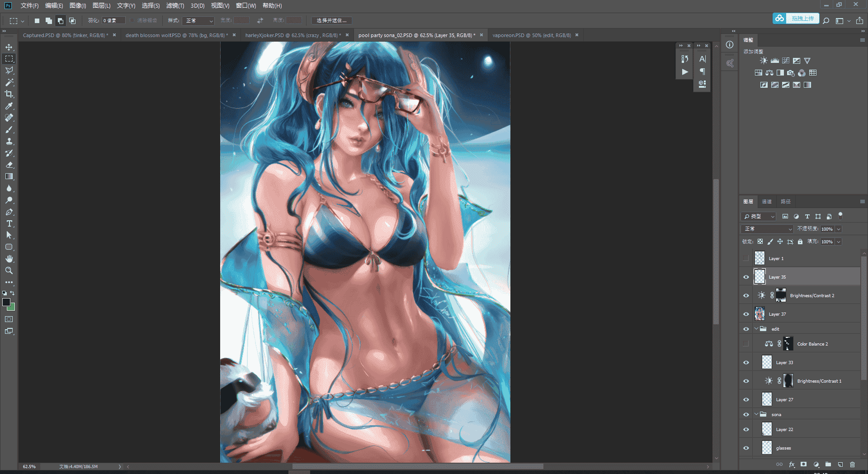Open the marquee style dropdown in options bar

[x=198, y=21]
